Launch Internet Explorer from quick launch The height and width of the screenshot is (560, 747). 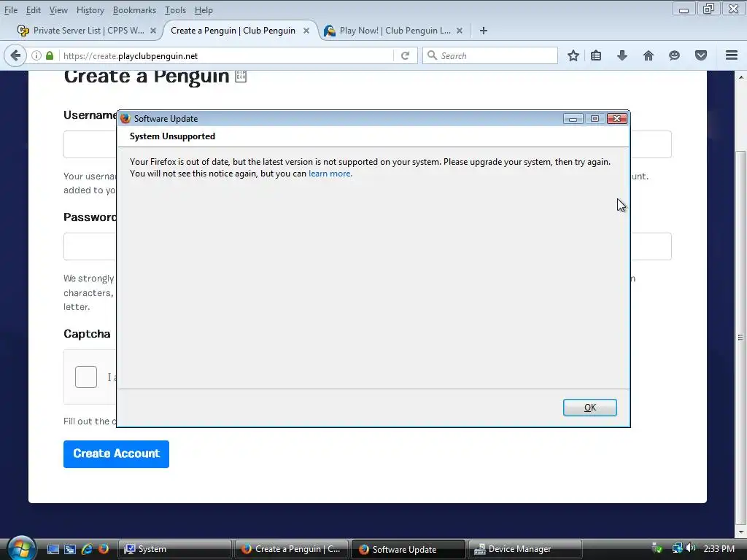click(x=87, y=549)
